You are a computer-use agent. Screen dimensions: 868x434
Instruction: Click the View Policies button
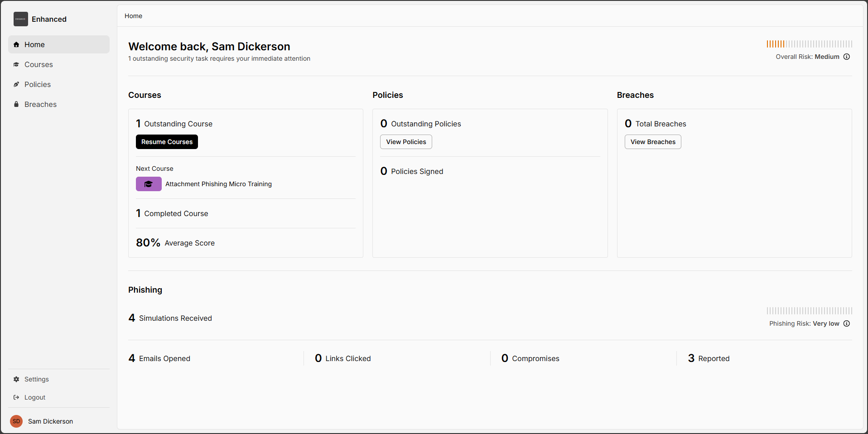pyautogui.click(x=406, y=142)
